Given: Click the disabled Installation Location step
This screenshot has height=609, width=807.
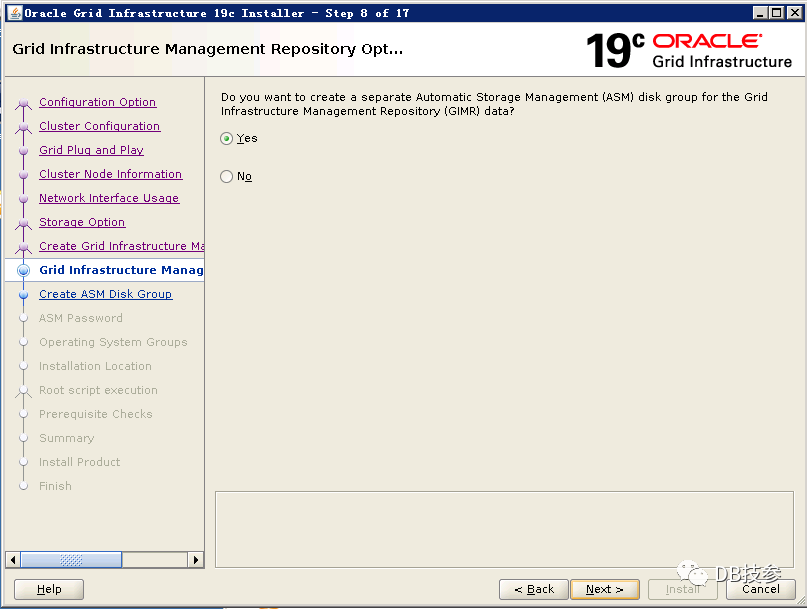Looking at the screenshot, I should [x=95, y=366].
